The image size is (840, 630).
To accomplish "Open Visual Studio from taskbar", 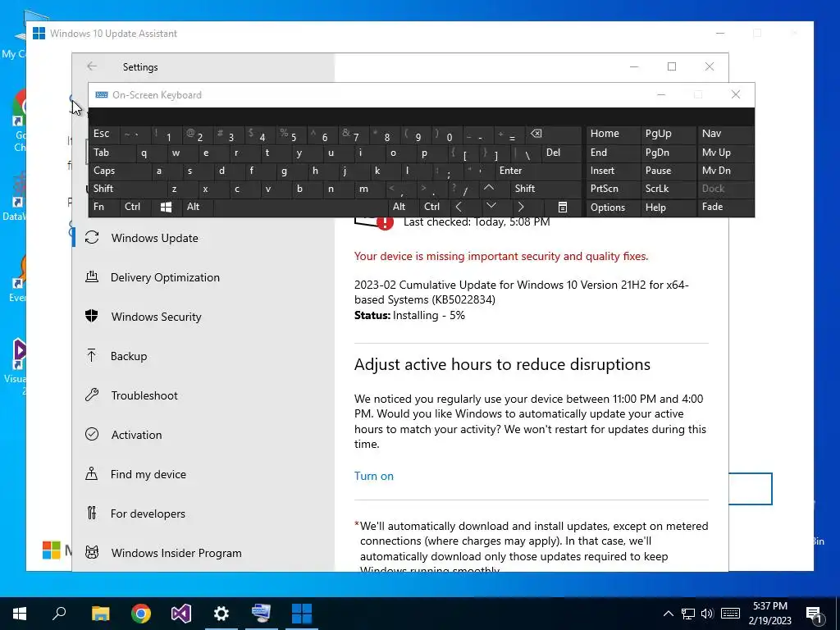I will (x=181, y=614).
